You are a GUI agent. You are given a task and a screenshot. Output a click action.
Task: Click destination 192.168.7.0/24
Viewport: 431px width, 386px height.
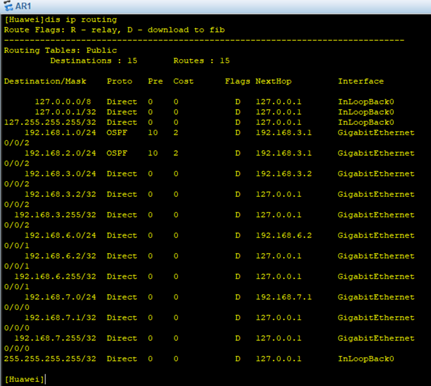point(60,297)
